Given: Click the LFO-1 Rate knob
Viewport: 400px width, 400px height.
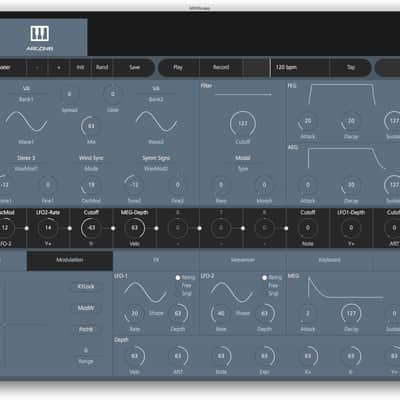Looking at the screenshot, I should [x=134, y=313].
